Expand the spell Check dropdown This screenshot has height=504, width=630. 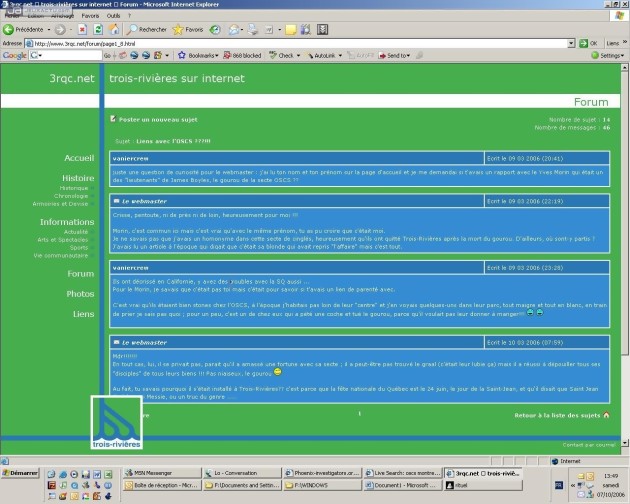pos(288,55)
